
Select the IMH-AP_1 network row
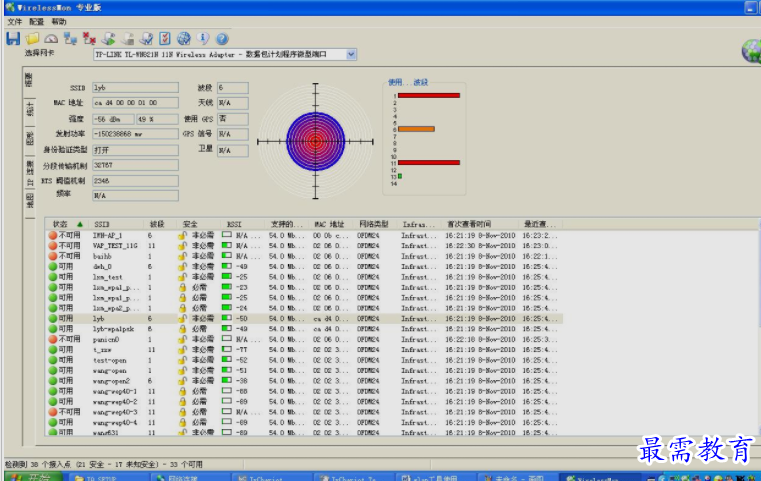point(305,235)
